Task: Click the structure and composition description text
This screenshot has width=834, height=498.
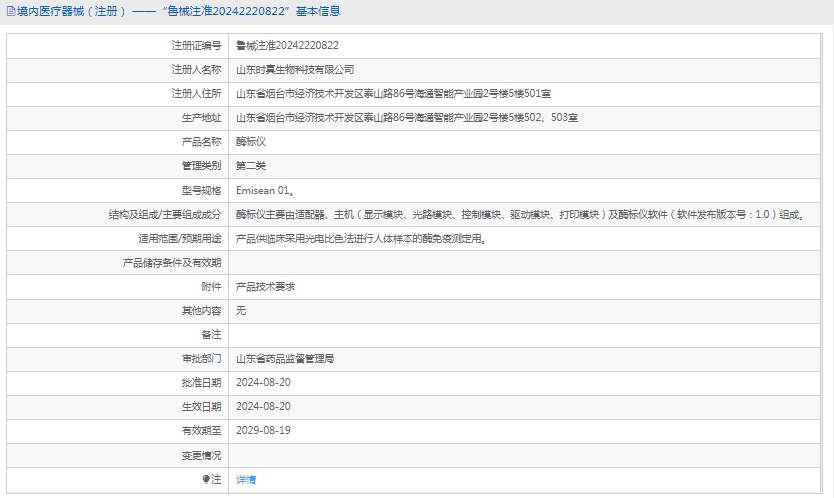Action: click(x=519, y=214)
